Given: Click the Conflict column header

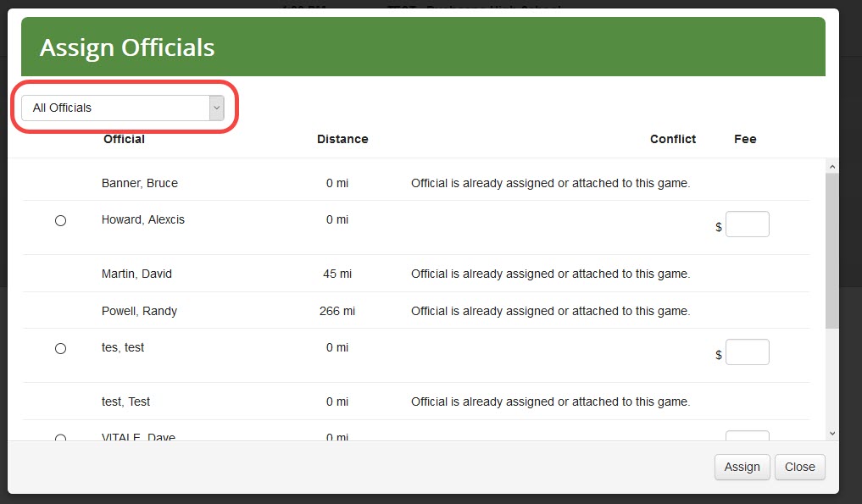Looking at the screenshot, I should click(672, 139).
